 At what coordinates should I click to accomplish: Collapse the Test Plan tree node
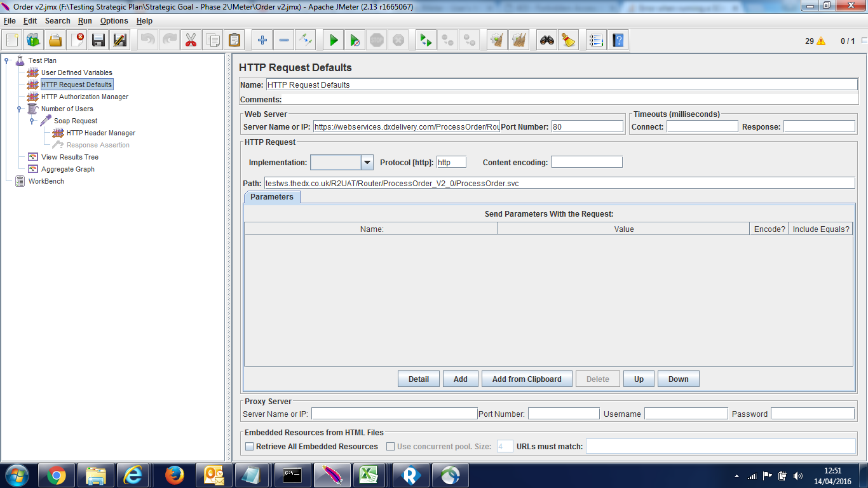pyautogui.click(x=7, y=61)
